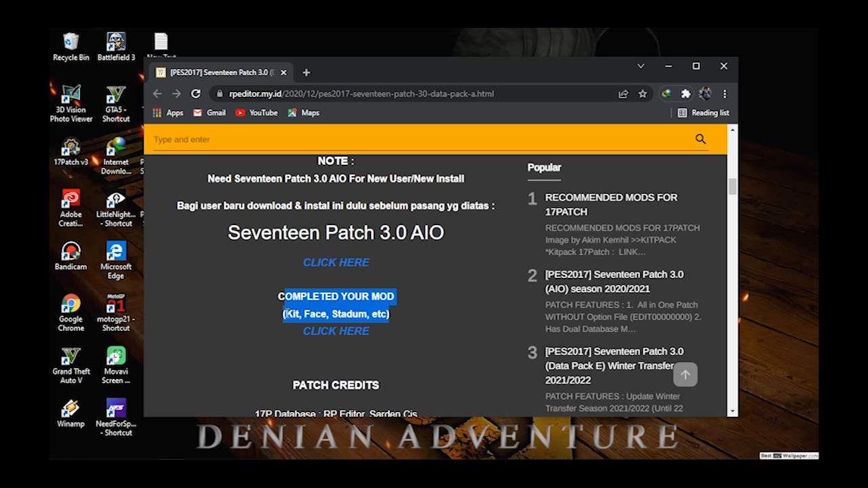This screenshot has height=488, width=868.
Task: Launch Bandicam desktop icon
Action: 71,256
